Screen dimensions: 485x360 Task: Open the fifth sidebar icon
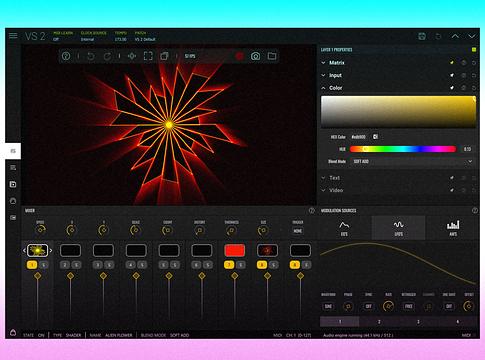coord(13,218)
